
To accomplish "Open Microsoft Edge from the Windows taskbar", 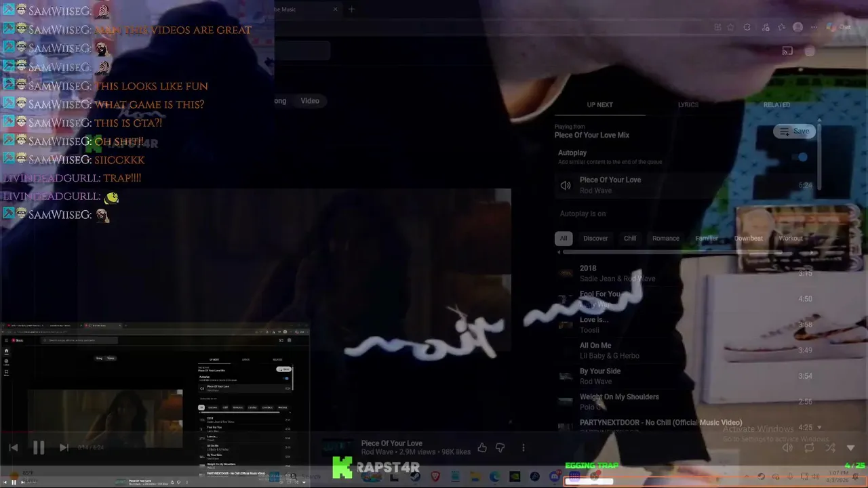I will (x=494, y=476).
